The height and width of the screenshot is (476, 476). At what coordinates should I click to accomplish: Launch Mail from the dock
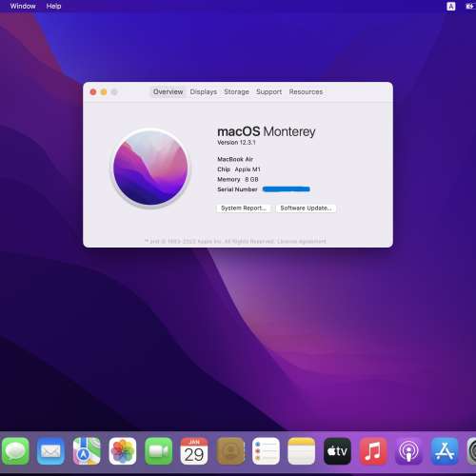pos(50,451)
